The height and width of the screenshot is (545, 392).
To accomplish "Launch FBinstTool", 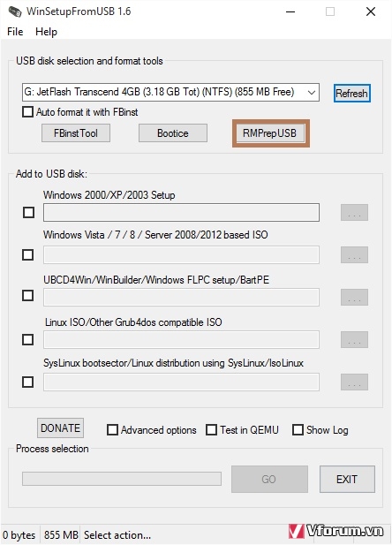I will (76, 133).
